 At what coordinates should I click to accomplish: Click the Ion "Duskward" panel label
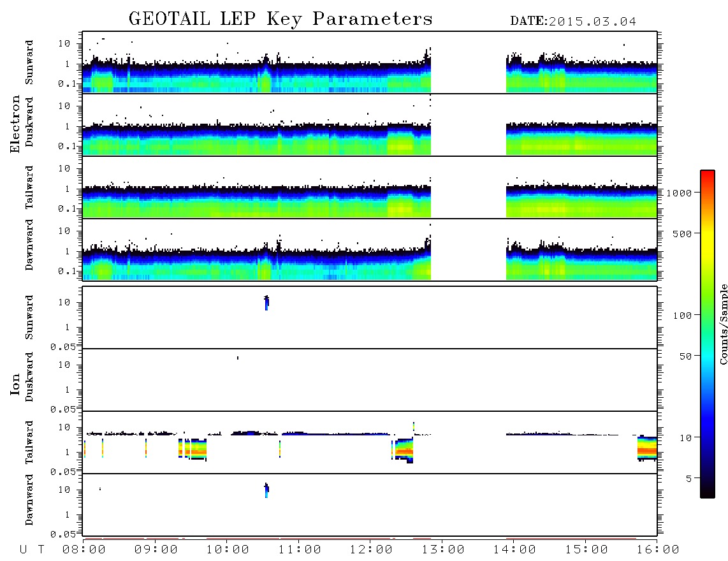(x=29, y=377)
